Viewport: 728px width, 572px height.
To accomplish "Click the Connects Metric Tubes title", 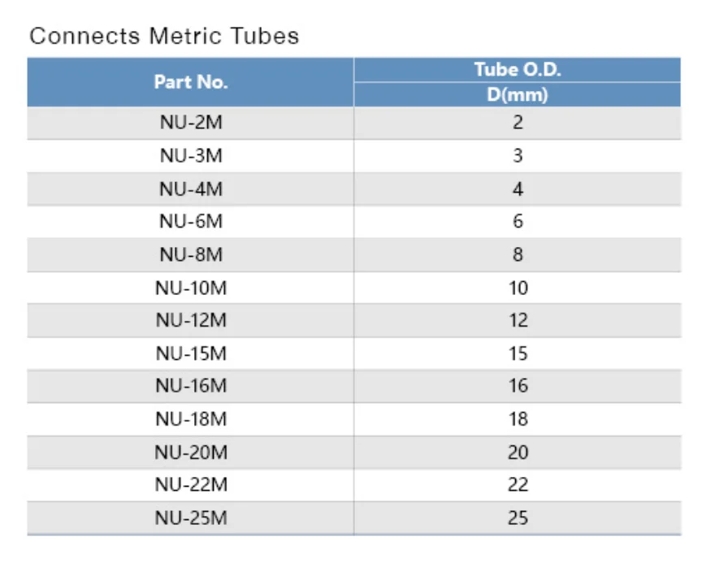I will coord(164,37).
